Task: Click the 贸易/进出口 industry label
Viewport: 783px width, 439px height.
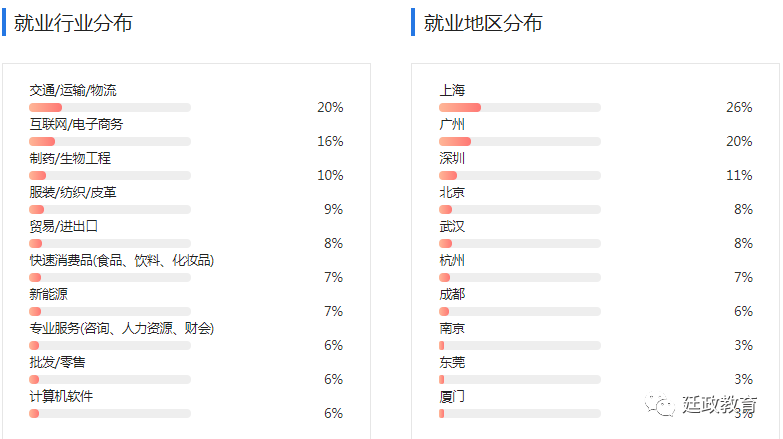Action: pos(63,226)
